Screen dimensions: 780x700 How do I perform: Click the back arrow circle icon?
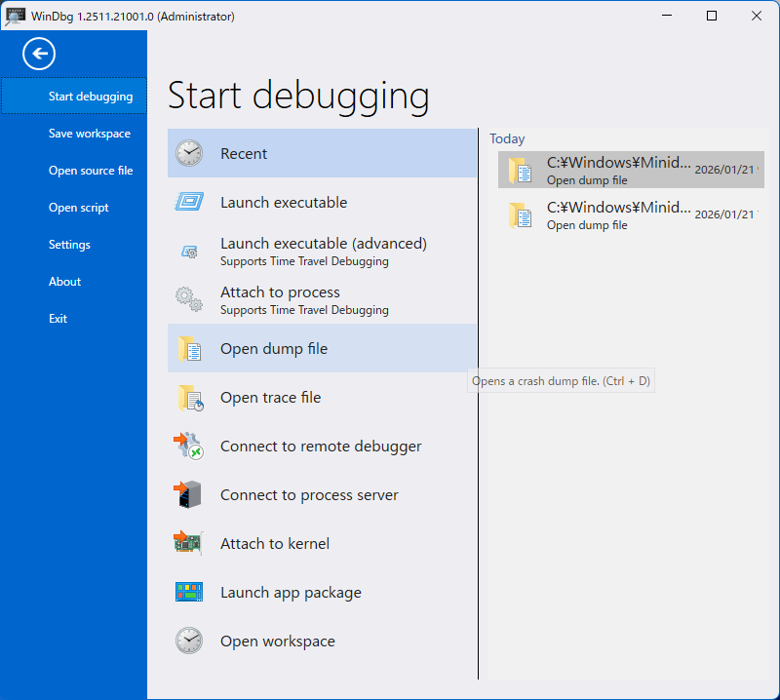click(40, 54)
